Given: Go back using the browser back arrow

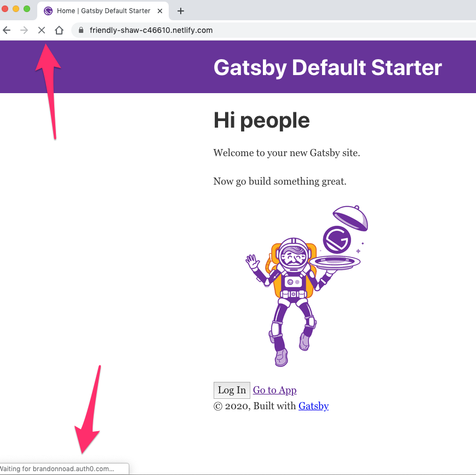Looking at the screenshot, I should (7, 30).
